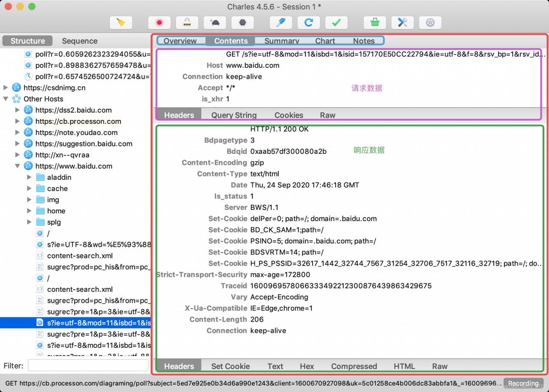Click the Content-Encoding gzip value

(257, 163)
